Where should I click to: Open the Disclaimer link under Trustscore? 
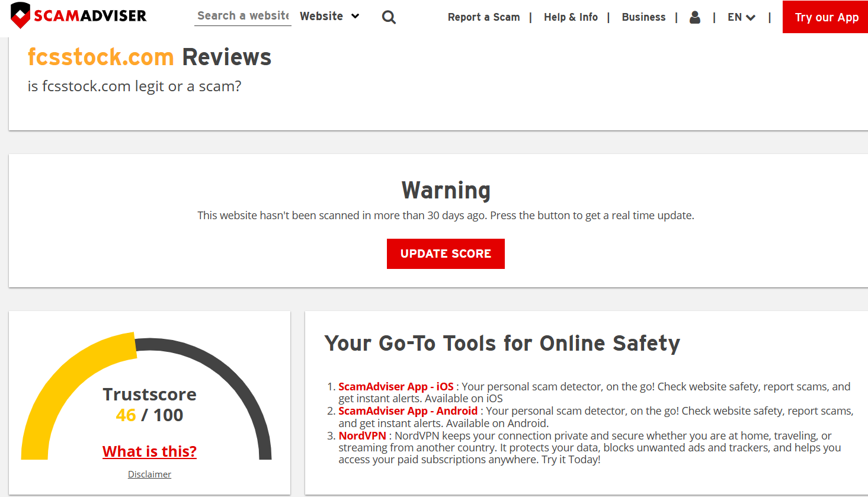click(x=149, y=474)
